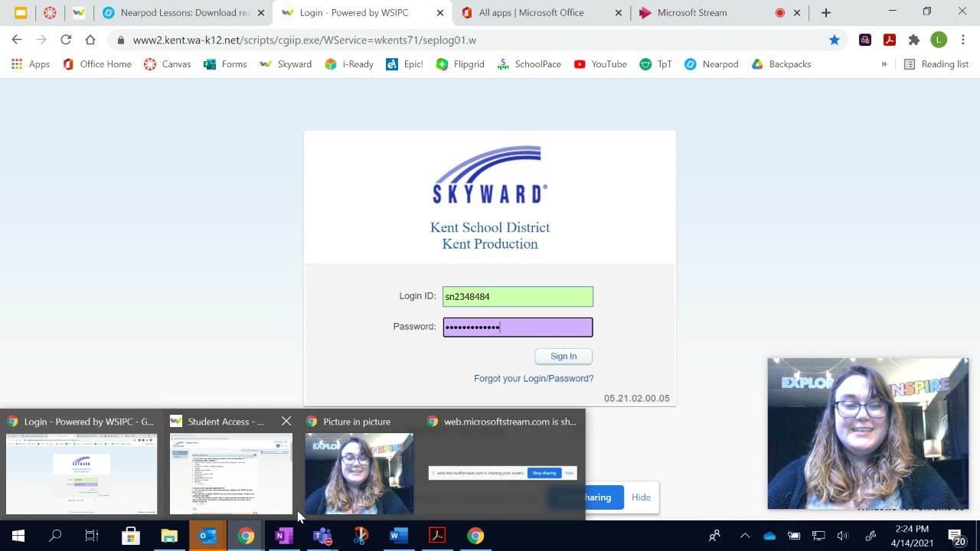The image size is (980, 551).
Task: Launch Microsoft Store from the taskbar
Action: click(131, 536)
